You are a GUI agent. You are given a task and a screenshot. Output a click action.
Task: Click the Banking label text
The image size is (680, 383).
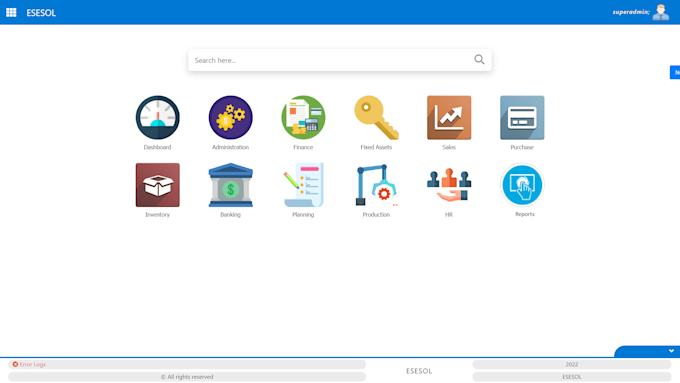[x=230, y=214]
